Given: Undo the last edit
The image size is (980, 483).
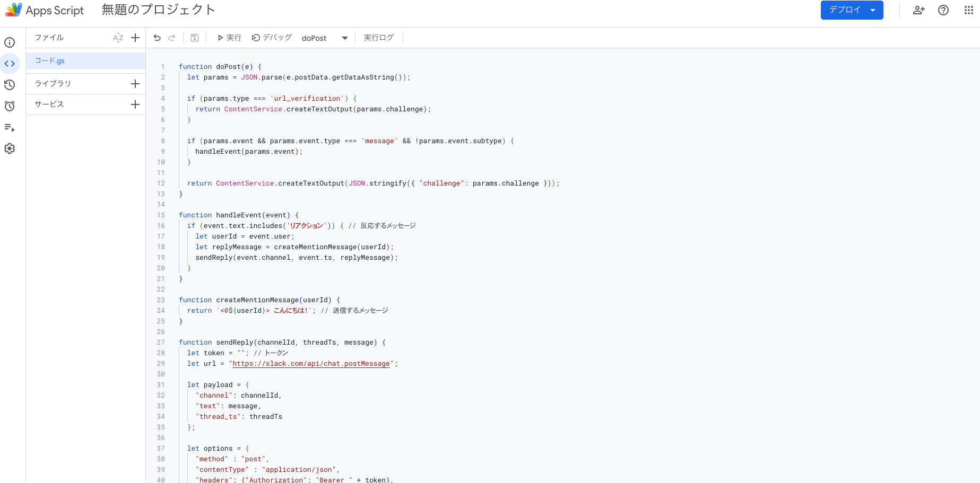Looking at the screenshot, I should pyautogui.click(x=157, y=37).
